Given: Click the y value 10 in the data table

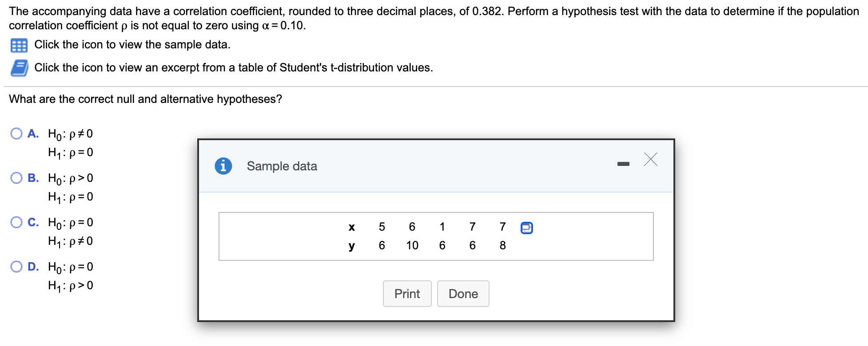Looking at the screenshot, I should (x=412, y=245).
